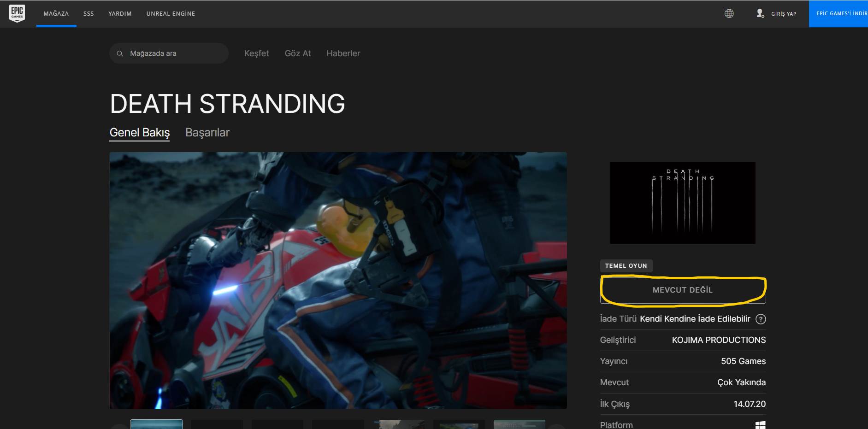Click the user profile icon

(760, 13)
